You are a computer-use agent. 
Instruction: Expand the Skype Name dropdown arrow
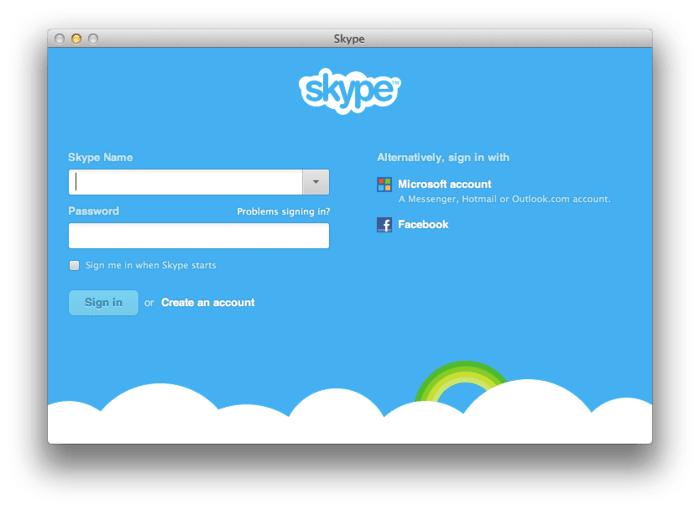[x=316, y=182]
